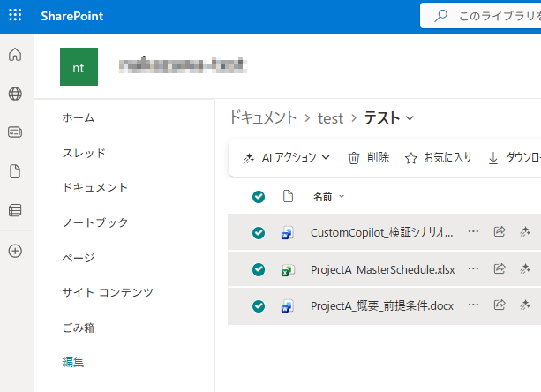Toggle the select-all files checkbox
Screen dimensions: 541x392
(x=259, y=197)
